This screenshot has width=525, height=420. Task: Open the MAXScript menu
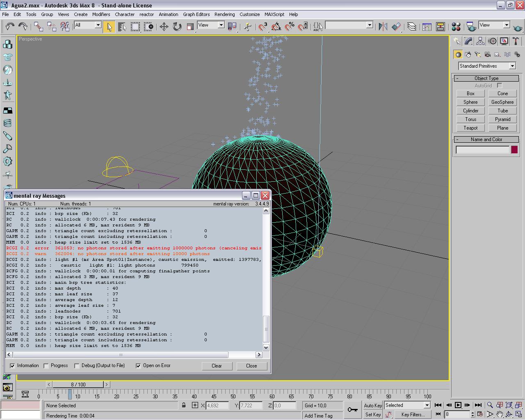click(274, 14)
